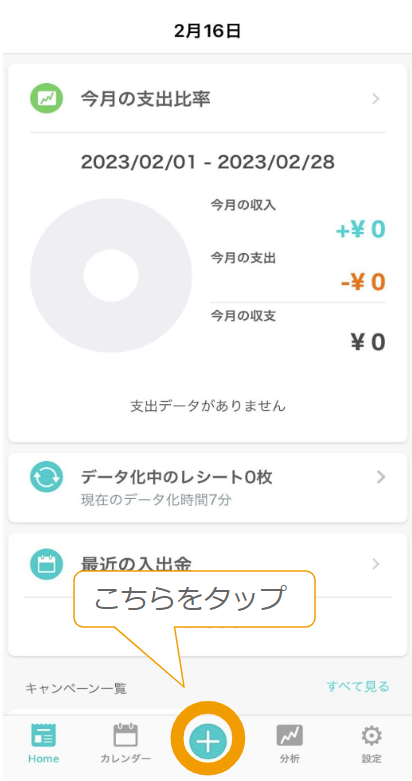
Task: Tap the 今月の支出 amount -¥0
Action: pyautogui.click(x=363, y=282)
